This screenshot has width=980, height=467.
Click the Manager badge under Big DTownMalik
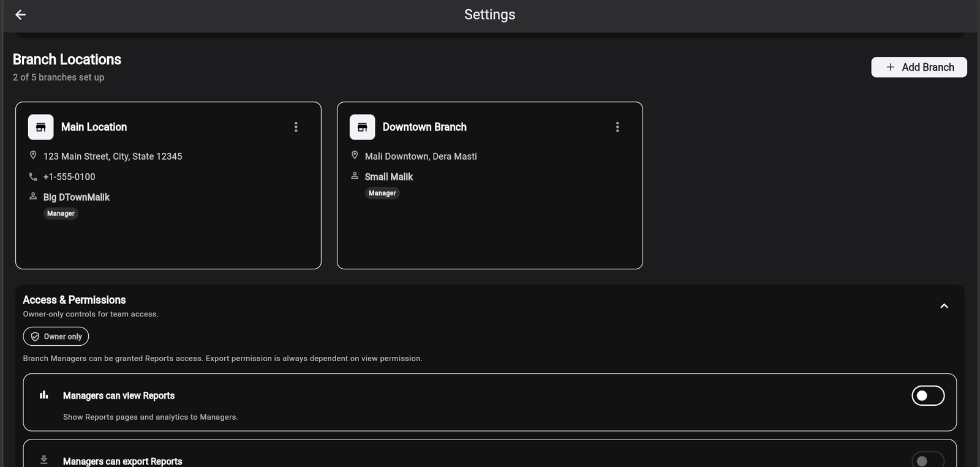click(61, 214)
